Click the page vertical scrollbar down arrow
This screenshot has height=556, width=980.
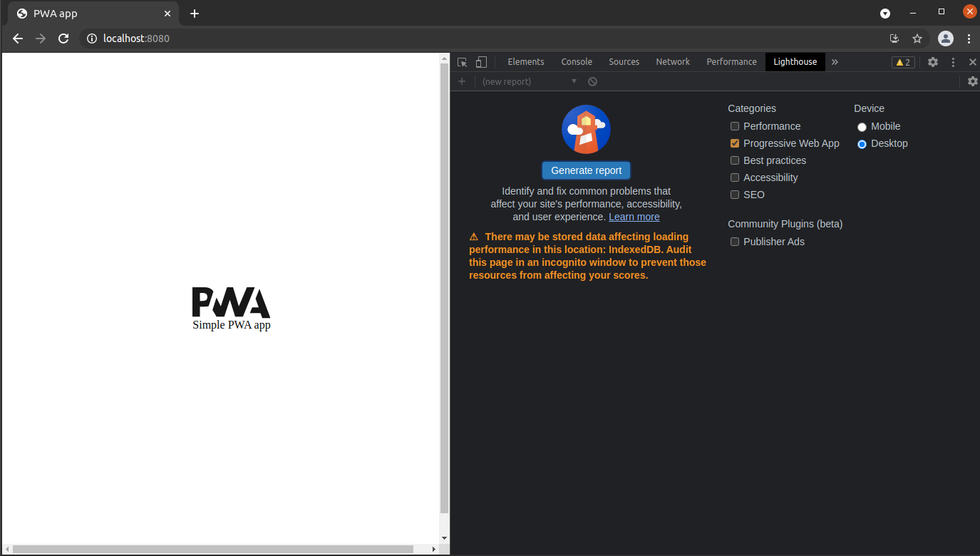[x=445, y=539]
